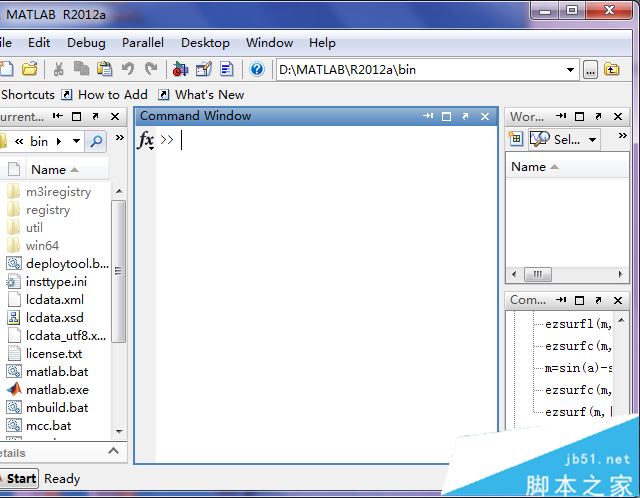Open the Profiler toolbar icon
640x498 pixels.
tap(227, 69)
